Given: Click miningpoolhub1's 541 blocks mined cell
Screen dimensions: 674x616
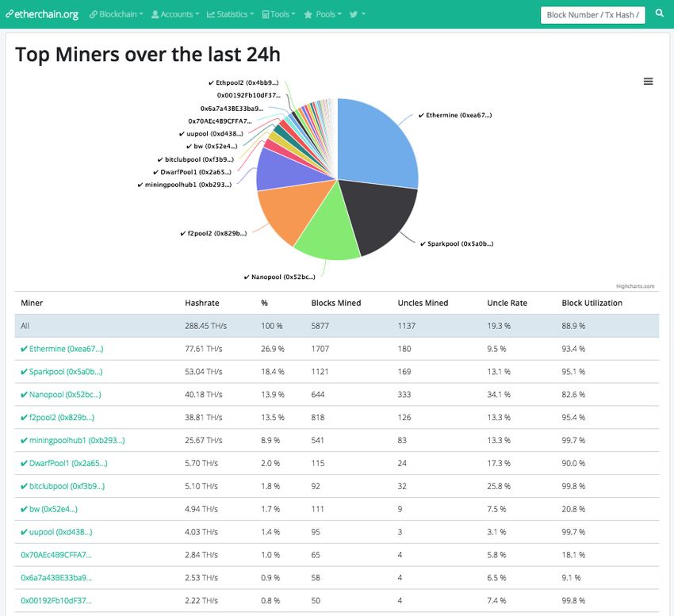Looking at the screenshot, I should point(318,440).
